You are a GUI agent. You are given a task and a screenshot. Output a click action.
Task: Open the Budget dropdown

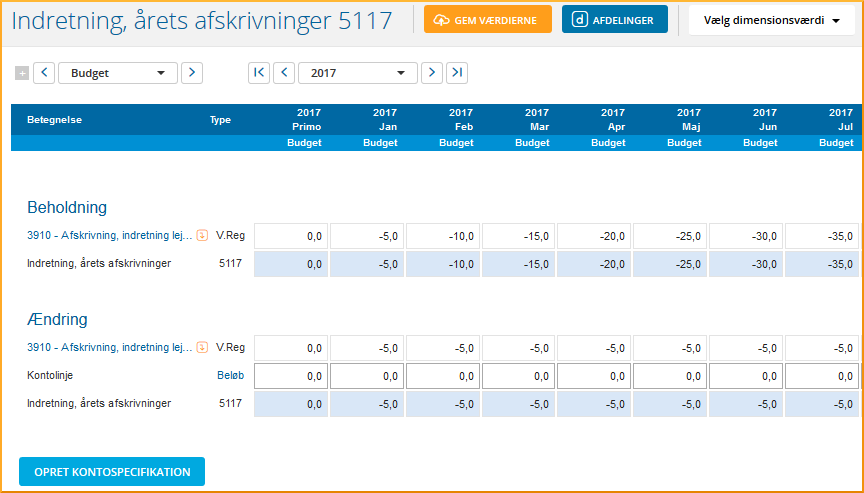click(117, 73)
